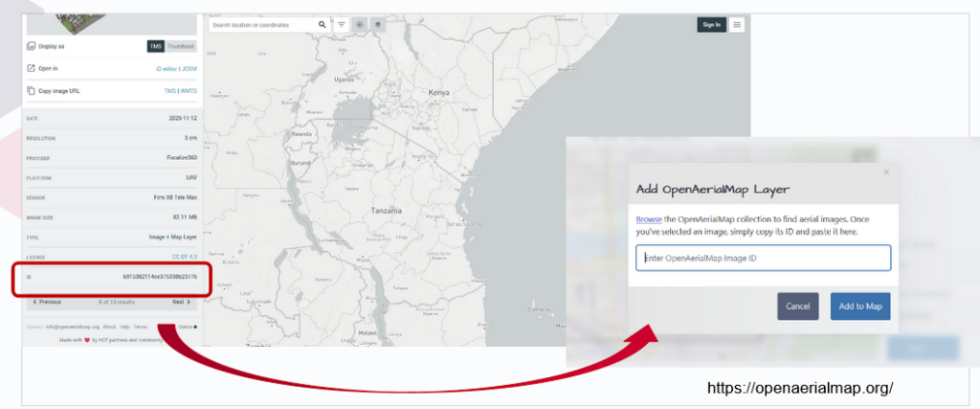Click the Browse link in dialog

pos(648,219)
